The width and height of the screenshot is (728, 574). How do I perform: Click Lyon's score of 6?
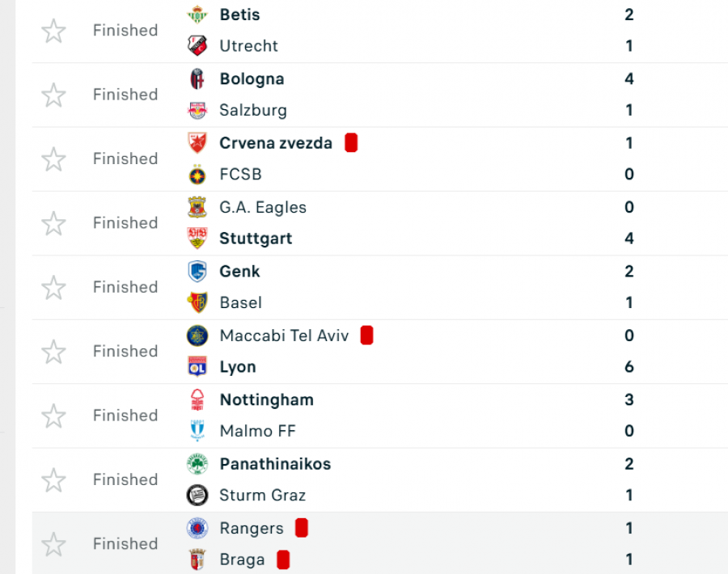pyautogui.click(x=629, y=367)
